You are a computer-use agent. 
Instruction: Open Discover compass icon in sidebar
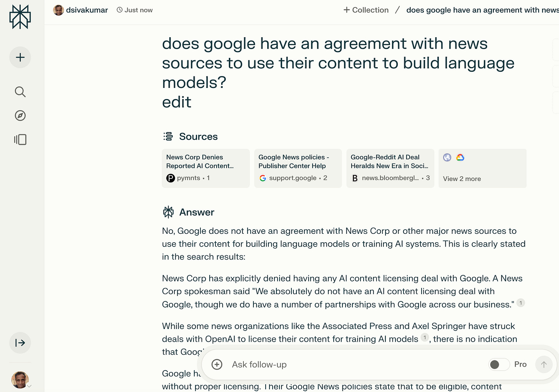20,116
